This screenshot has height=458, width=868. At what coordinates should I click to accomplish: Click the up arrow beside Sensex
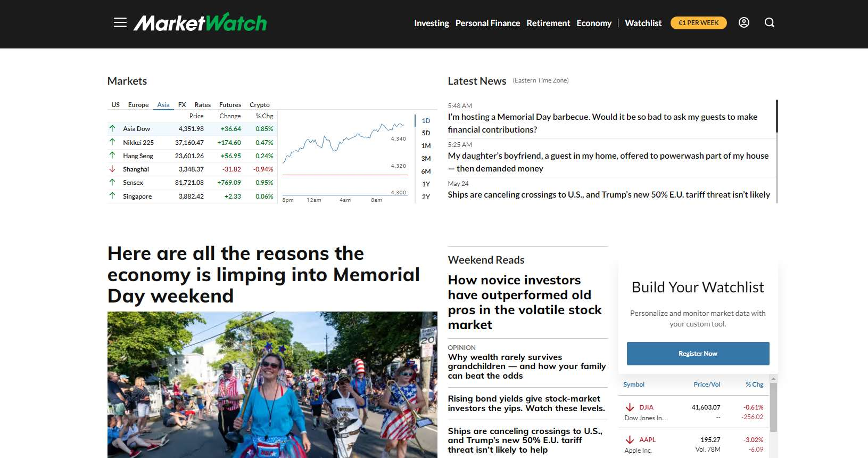(112, 182)
